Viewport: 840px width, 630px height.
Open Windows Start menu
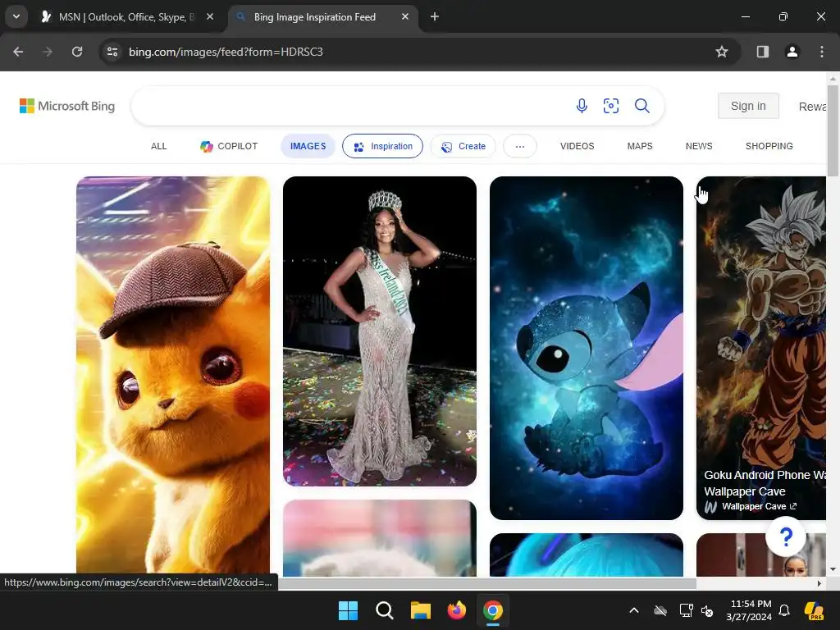348,610
